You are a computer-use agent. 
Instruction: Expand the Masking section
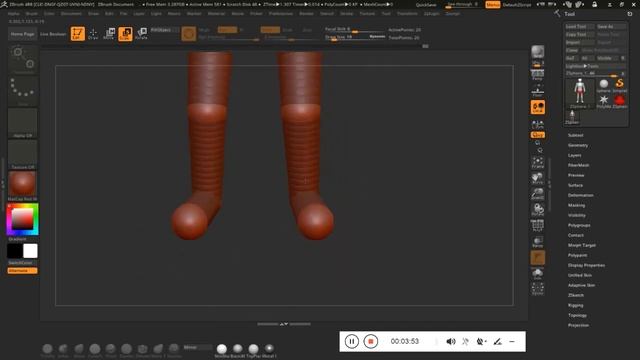coord(576,205)
